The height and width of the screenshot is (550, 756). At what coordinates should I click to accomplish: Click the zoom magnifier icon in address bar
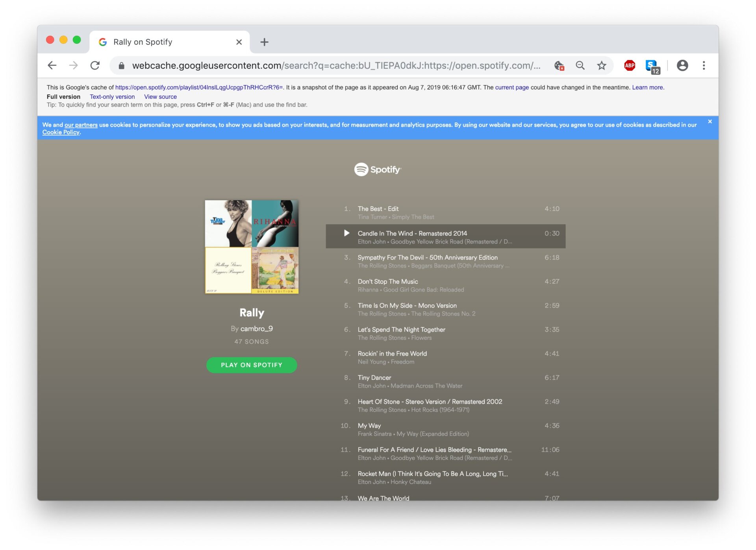click(580, 65)
